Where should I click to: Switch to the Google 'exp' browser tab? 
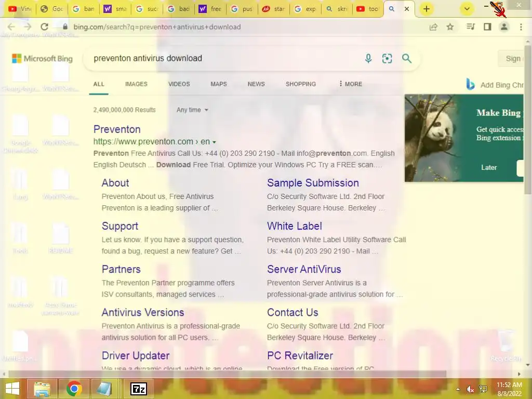click(x=305, y=9)
